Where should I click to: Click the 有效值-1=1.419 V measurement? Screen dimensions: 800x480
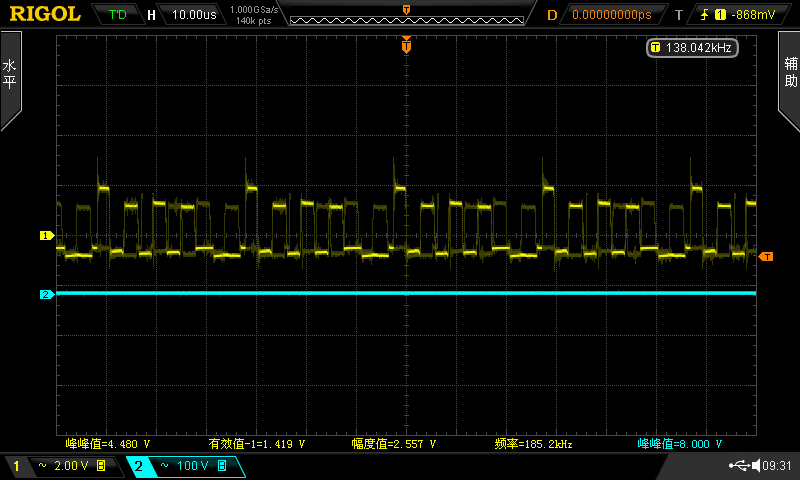257,444
